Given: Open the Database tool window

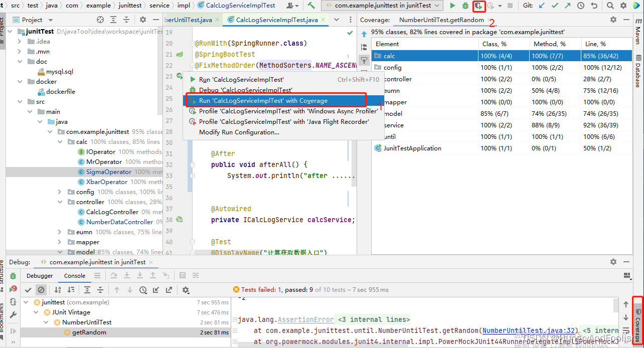Looking at the screenshot, I should [638, 71].
